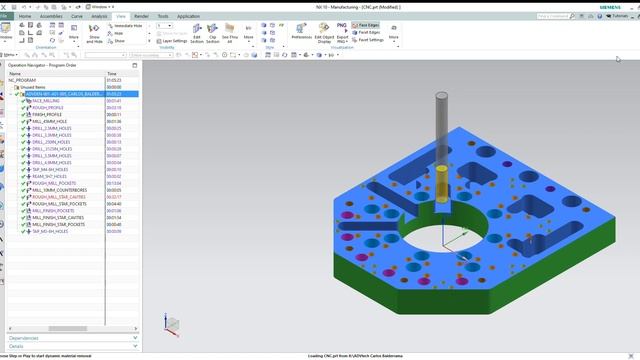Click the save icon in quick access toolbar
This screenshot has width=640, height=360.
[x=13, y=7]
